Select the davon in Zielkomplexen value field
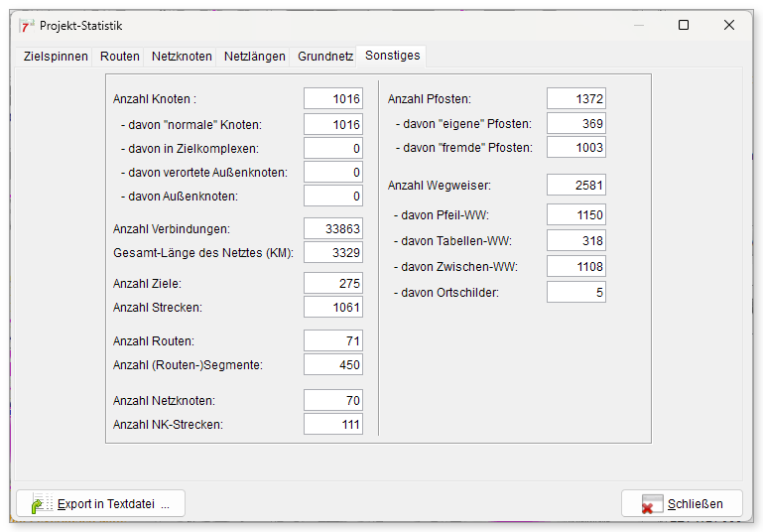This screenshot has width=763, height=532. pyautogui.click(x=333, y=149)
